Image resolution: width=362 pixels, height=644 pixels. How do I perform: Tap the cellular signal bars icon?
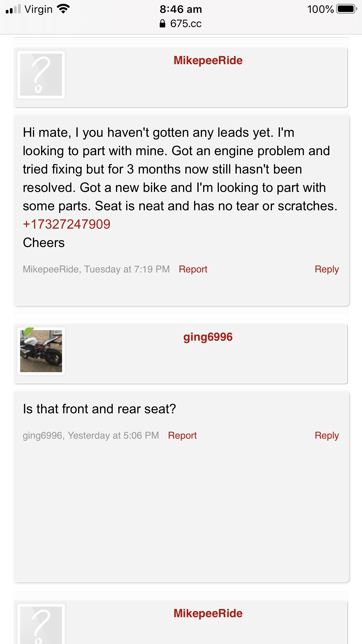13,9
